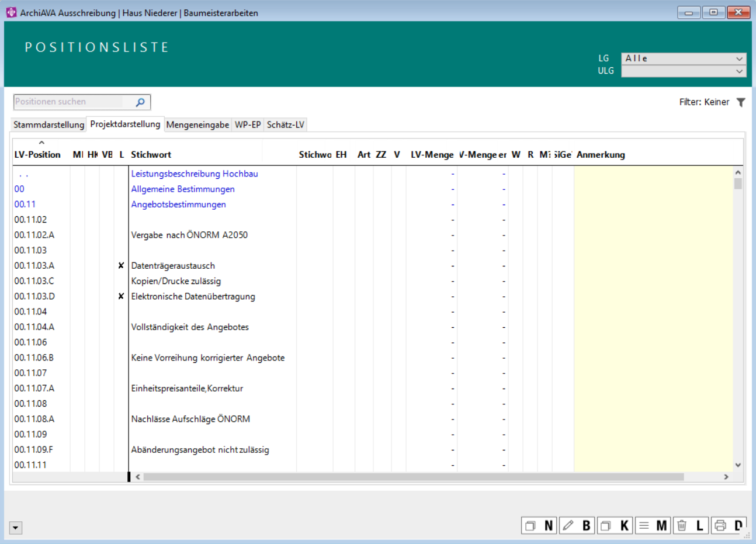Viewport: 756px width, 544px height.
Task: Click the vertical scrollbar up arrow
Action: coord(738,172)
